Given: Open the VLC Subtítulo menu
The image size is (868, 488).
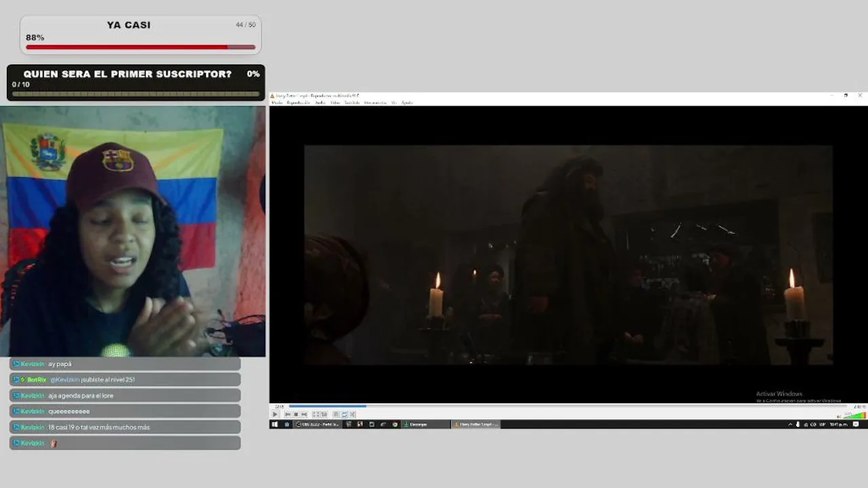Looking at the screenshot, I should [x=352, y=103].
